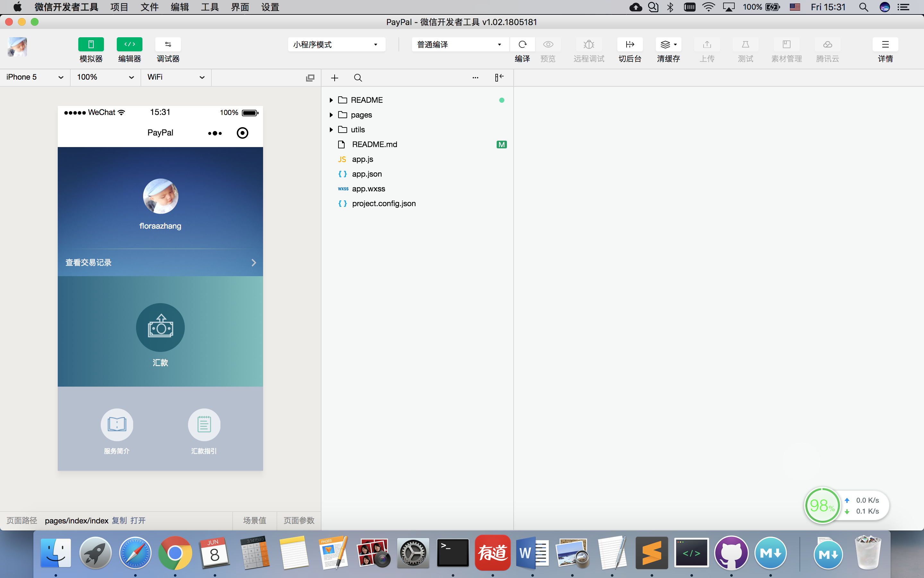Collapse the file tree sidebar icon
The width and height of the screenshot is (924, 578).
tap(499, 78)
